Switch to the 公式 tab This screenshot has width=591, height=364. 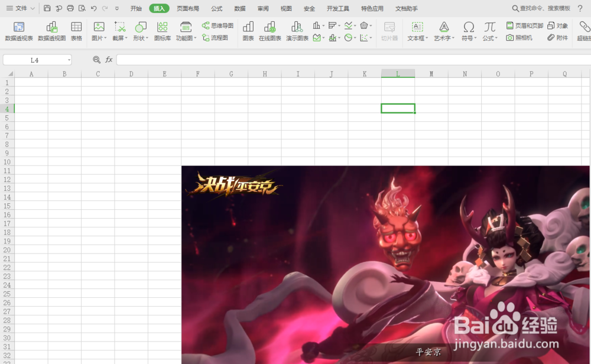[x=217, y=8]
